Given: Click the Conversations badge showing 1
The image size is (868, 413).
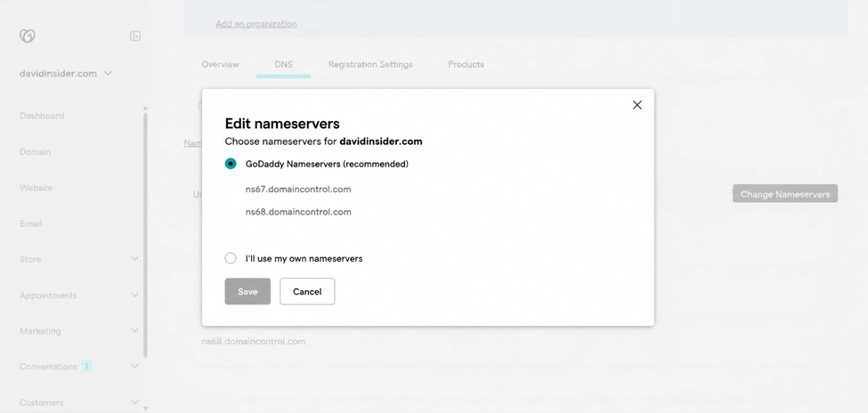Looking at the screenshot, I should [x=86, y=366].
